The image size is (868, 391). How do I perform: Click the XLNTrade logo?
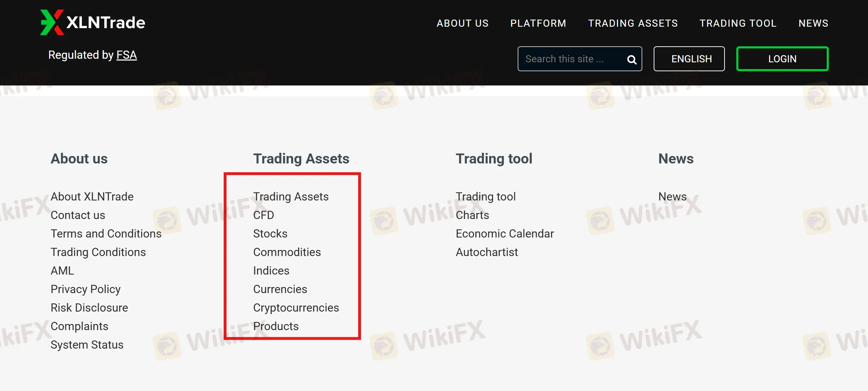pos(93,22)
